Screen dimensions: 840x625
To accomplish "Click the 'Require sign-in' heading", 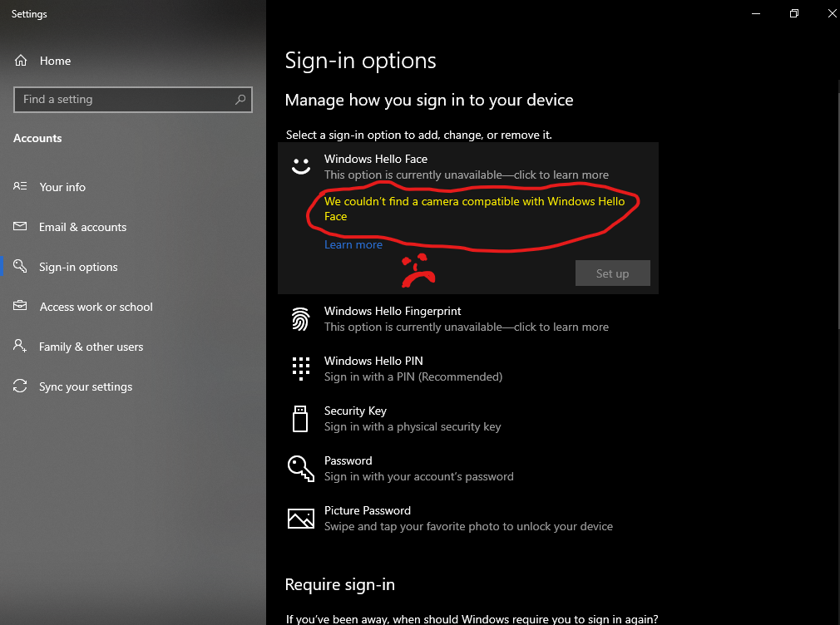I will point(339,584).
